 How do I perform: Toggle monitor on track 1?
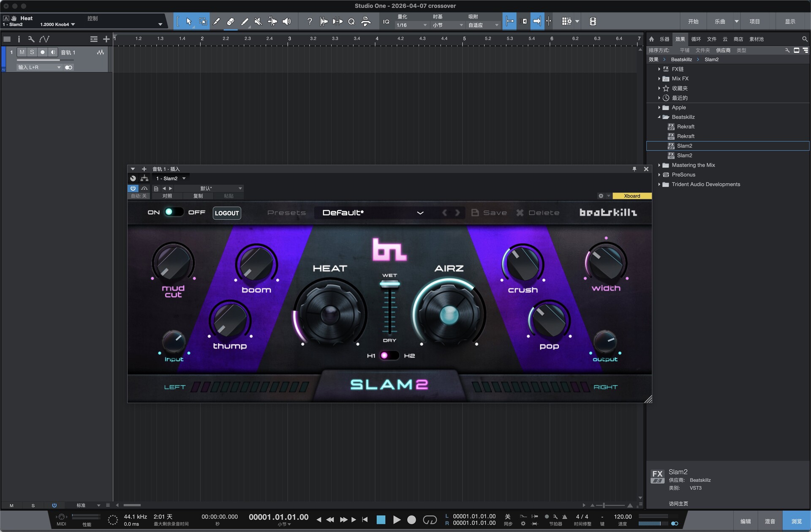coord(53,52)
